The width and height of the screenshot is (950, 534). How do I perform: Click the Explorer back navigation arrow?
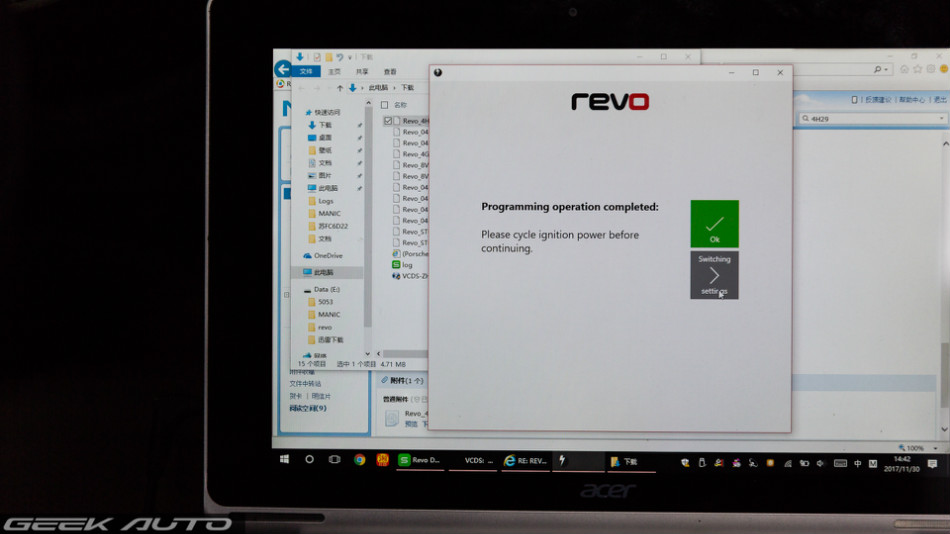pos(302,88)
